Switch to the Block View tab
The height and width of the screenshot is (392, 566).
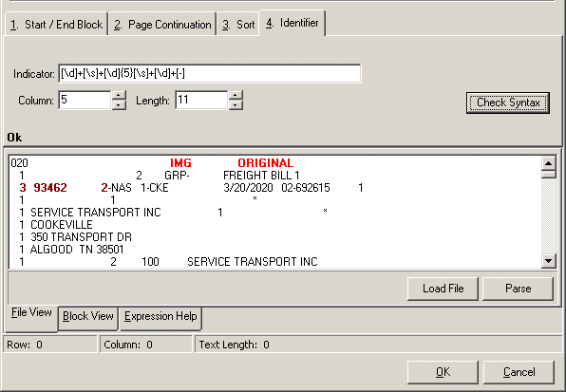[88, 317]
